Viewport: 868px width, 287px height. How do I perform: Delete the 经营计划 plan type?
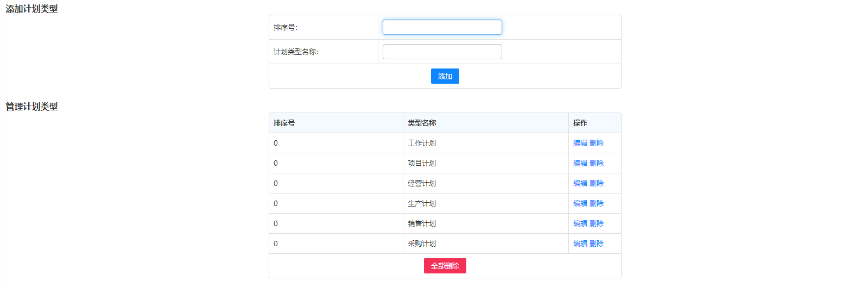[x=596, y=183]
